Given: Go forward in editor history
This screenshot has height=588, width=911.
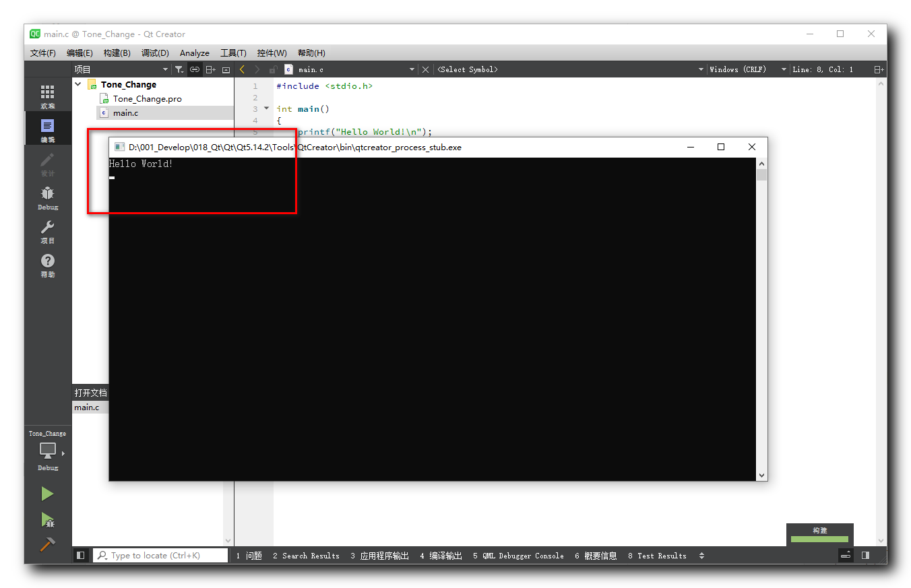Looking at the screenshot, I should (257, 69).
